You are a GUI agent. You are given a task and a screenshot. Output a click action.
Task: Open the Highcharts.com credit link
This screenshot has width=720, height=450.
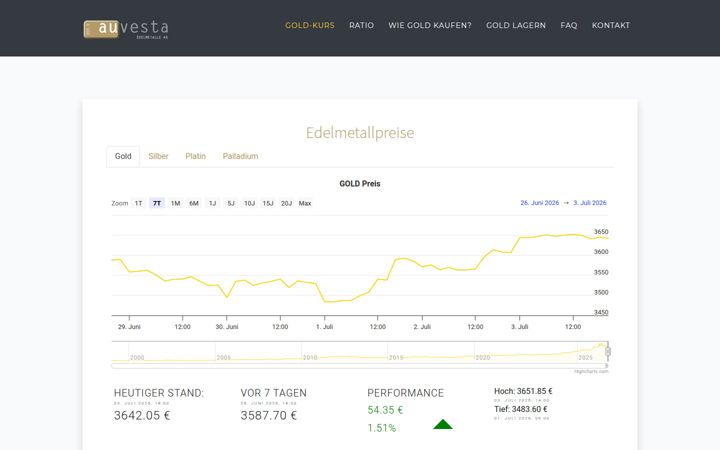pyautogui.click(x=591, y=371)
